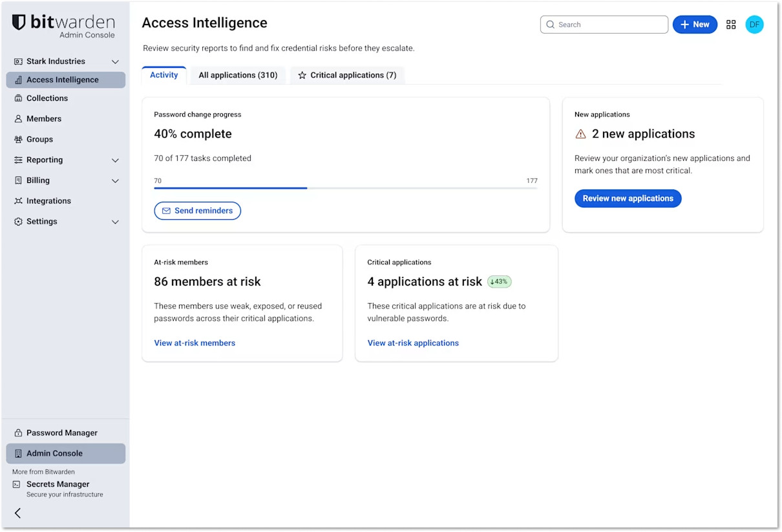Expand the Billing menu
The width and height of the screenshot is (782, 532).
114,180
